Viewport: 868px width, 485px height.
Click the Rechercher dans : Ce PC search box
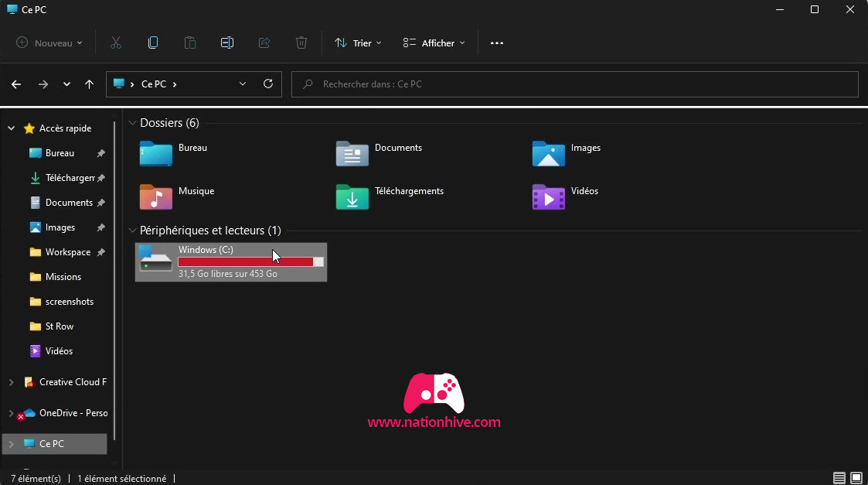point(574,84)
